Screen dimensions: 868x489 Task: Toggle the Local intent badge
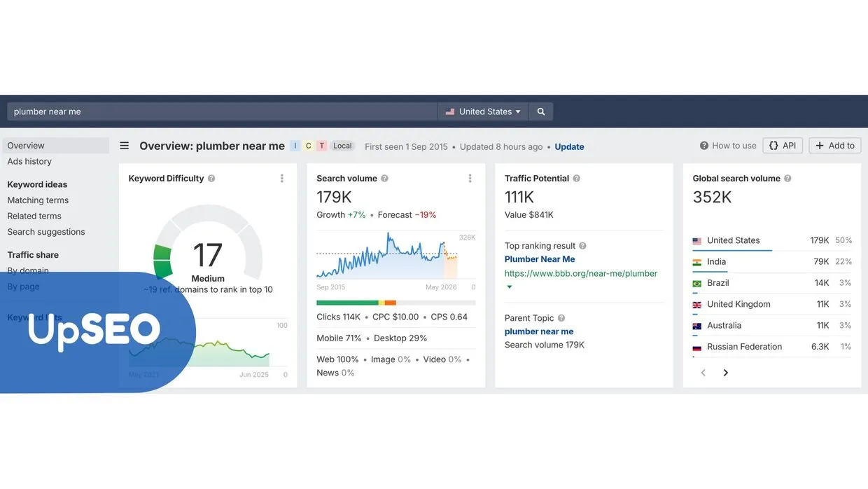click(342, 146)
